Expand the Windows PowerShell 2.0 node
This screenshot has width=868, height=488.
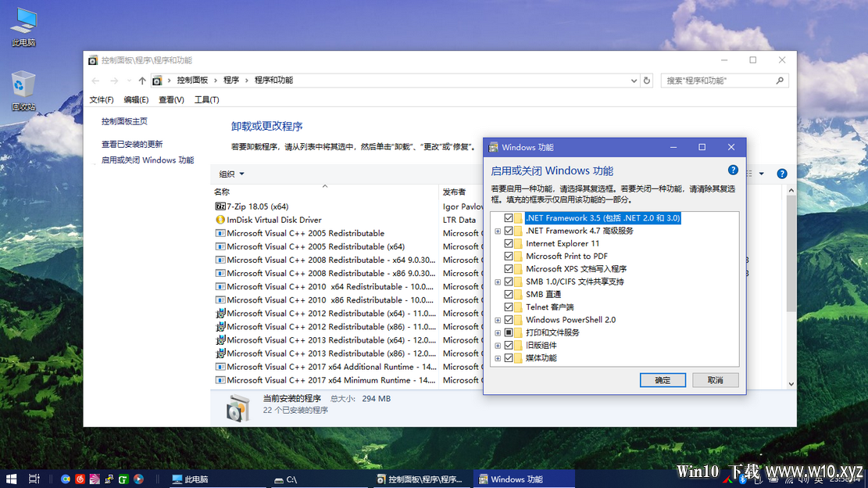pos(498,320)
